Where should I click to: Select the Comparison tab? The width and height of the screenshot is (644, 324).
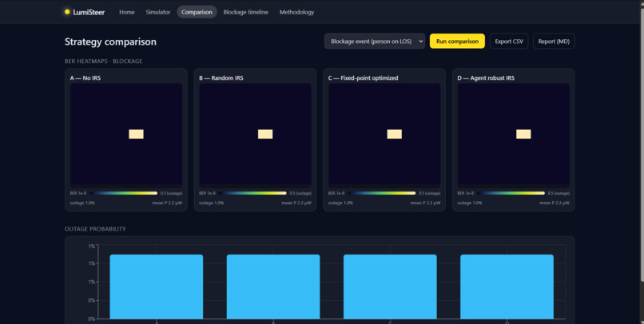coord(197,12)
